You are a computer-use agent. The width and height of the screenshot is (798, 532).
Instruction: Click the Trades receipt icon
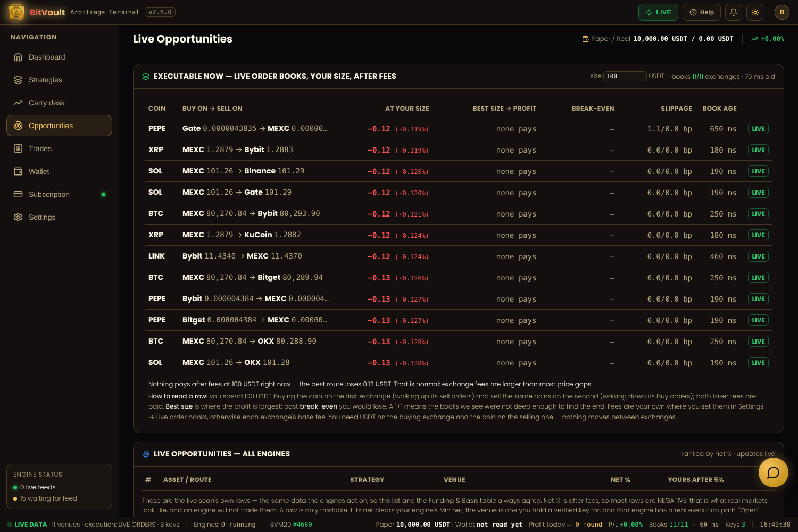[18, 148]
